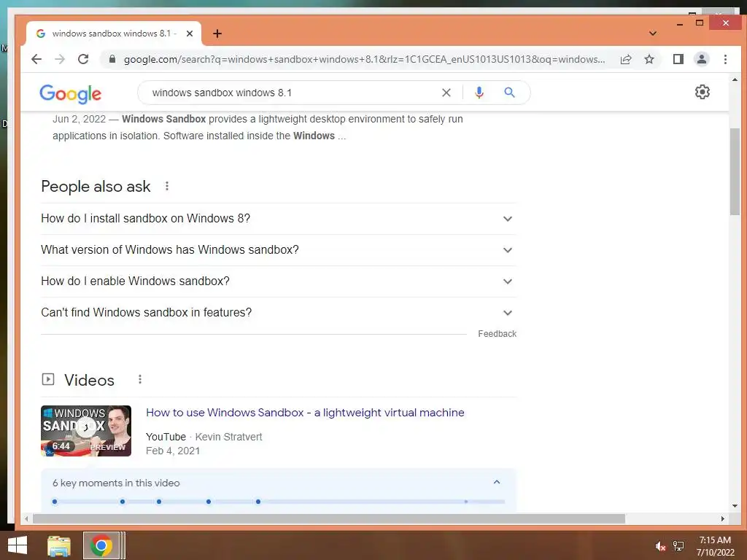
Task: Click the vertical scrollbar thumb
Action: click(735, 171)
